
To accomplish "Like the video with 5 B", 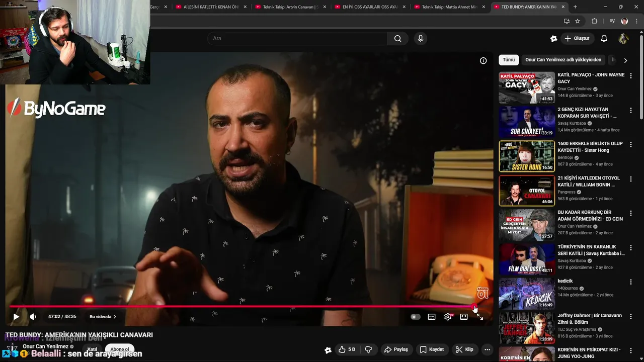I will click(x=347, y=349).
